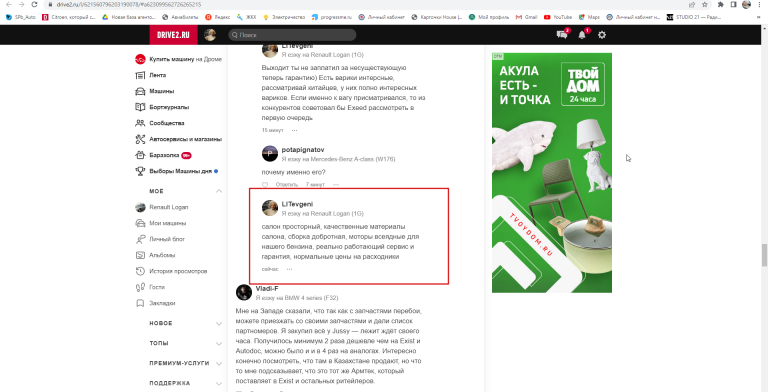Collapse the МОЕ sidebar section
This screenshot has width=768, height=392.
coord(219,191)
